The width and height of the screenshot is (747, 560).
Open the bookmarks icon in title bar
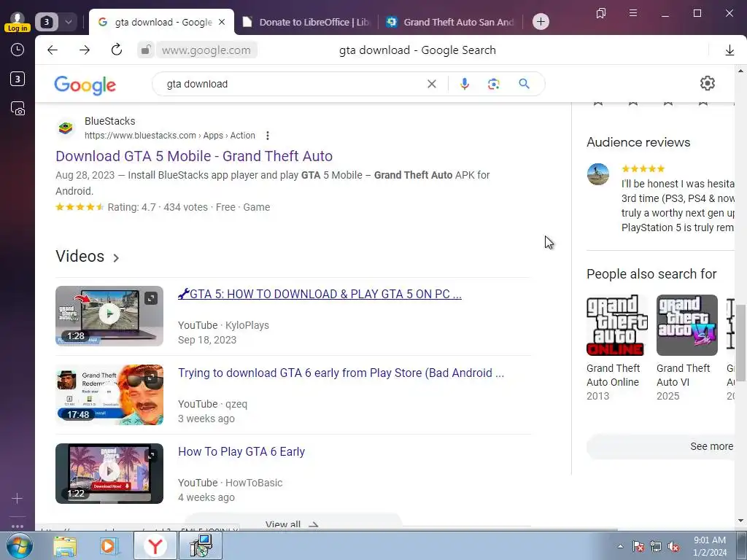pos(601,13)
